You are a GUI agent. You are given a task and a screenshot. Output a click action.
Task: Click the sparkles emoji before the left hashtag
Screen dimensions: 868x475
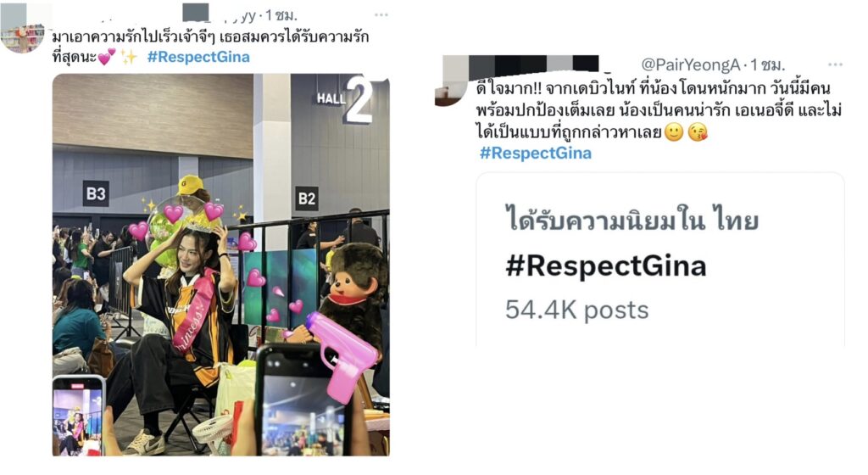click(129, 57)
